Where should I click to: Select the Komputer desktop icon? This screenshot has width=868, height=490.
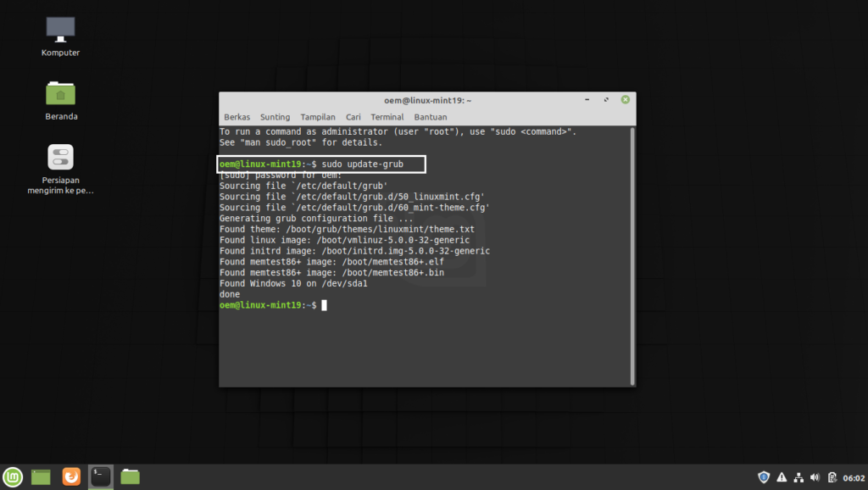tap(60, 36)
